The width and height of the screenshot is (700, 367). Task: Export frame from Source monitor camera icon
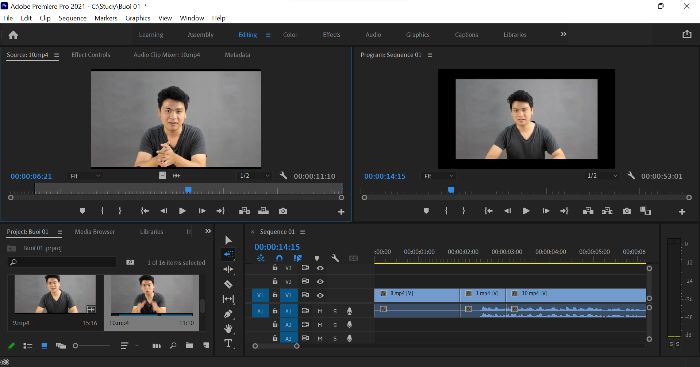click(x=283, y=211)
